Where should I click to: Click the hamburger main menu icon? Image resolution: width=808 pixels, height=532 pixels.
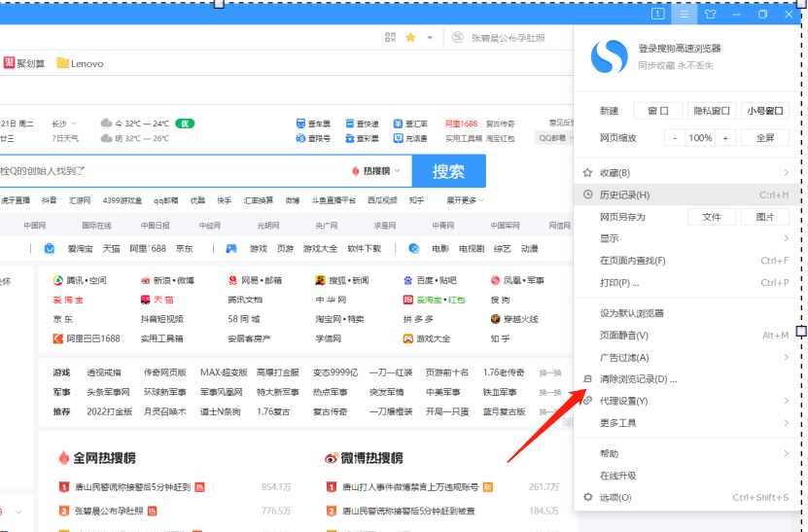click(x=685, y=14)
